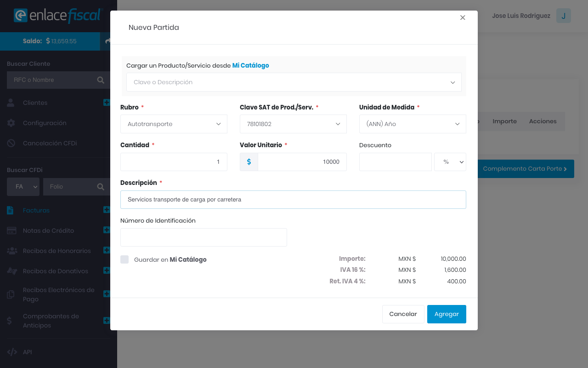
Task: Click the Descuento amount input field
Action: [x=396, y=162]
